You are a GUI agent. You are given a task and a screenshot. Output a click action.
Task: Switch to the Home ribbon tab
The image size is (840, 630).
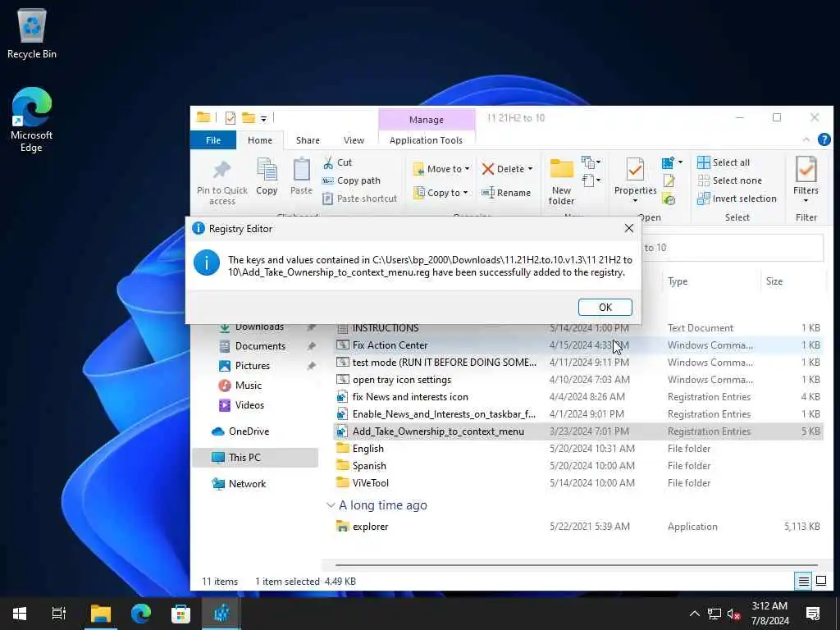(x=260, y=139)
